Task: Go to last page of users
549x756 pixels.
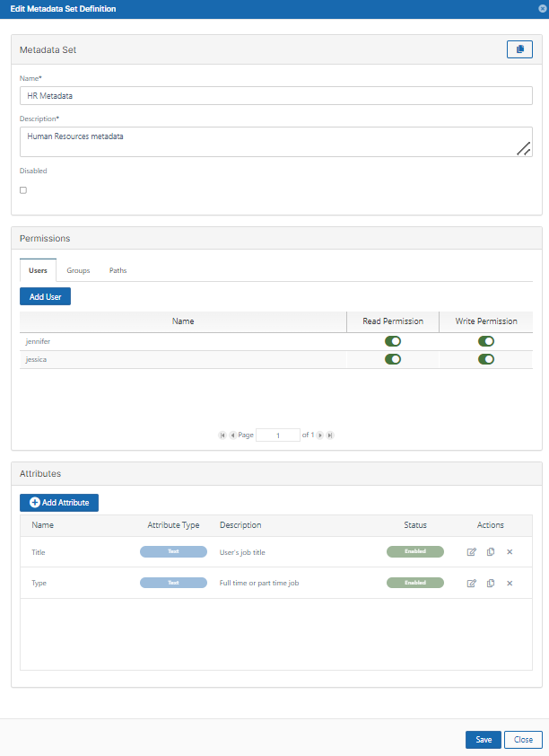Action: click(330, 435)
